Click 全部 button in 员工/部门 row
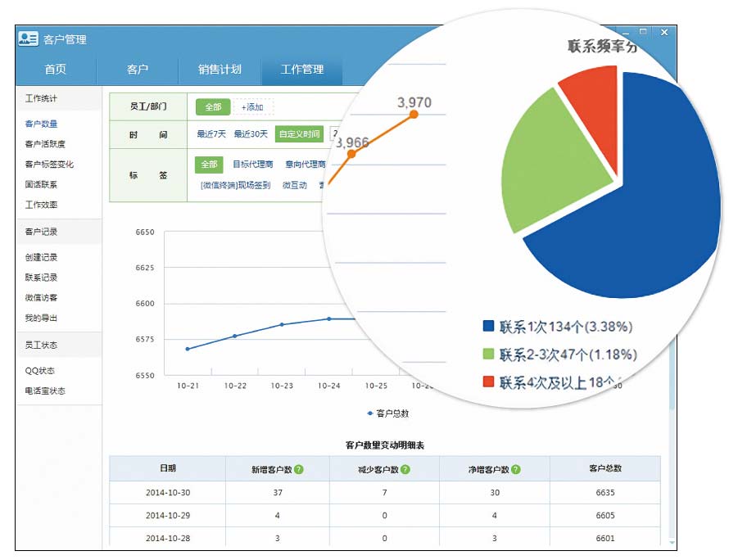The height and width of the screenshot is (560, 738). (213, 107)
